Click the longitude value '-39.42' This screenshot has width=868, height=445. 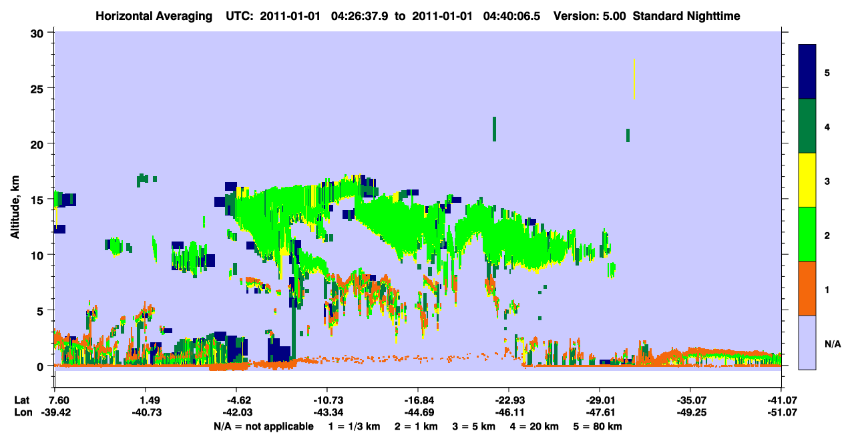point(55,412)
